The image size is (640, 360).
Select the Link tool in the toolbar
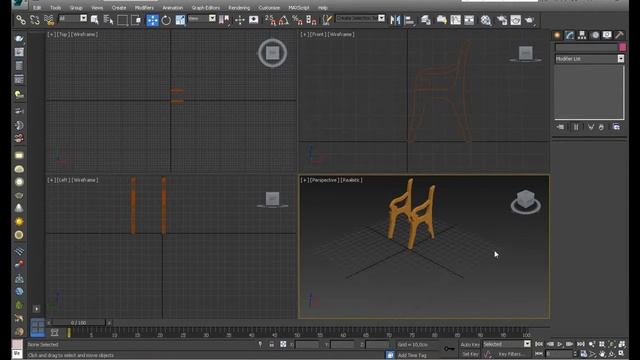coord(21,20)
